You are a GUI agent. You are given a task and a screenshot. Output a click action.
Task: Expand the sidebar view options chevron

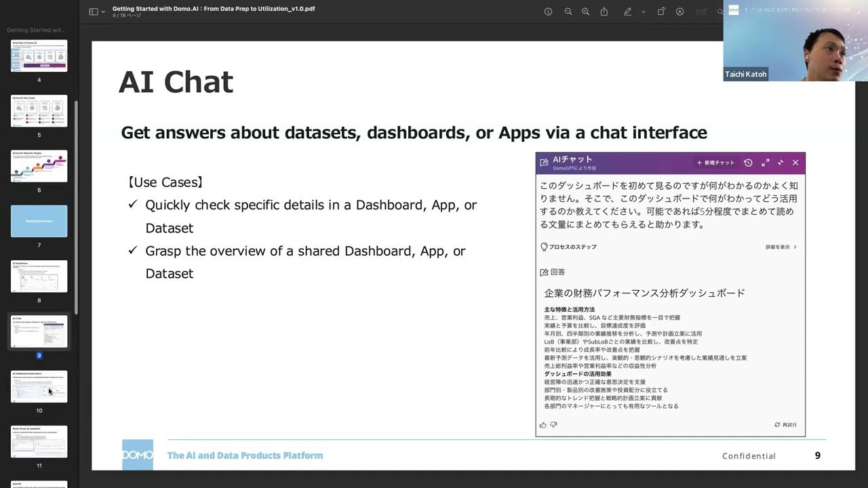[103, 12]
